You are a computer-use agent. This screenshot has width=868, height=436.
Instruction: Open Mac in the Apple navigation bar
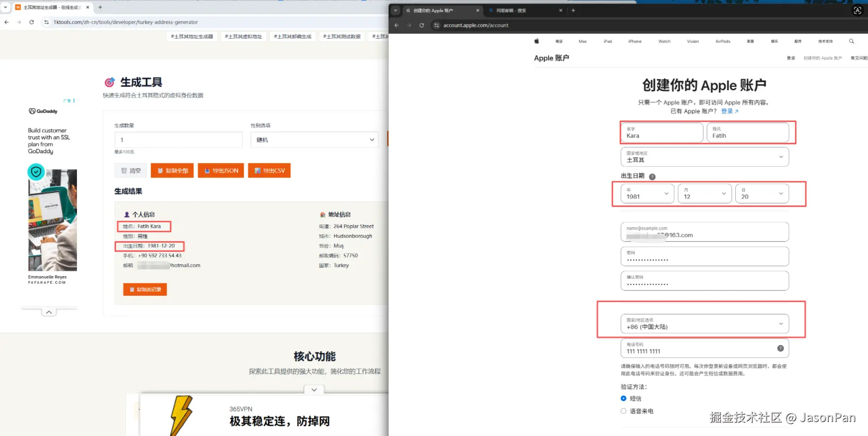pyautogui.click(x=583, y=41)
